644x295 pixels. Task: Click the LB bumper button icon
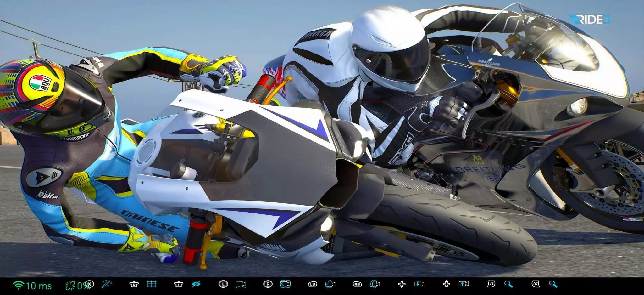[312, 284]
